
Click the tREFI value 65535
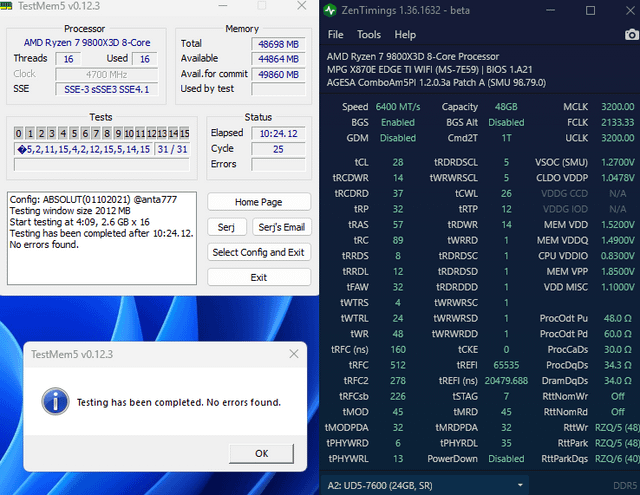506,365
